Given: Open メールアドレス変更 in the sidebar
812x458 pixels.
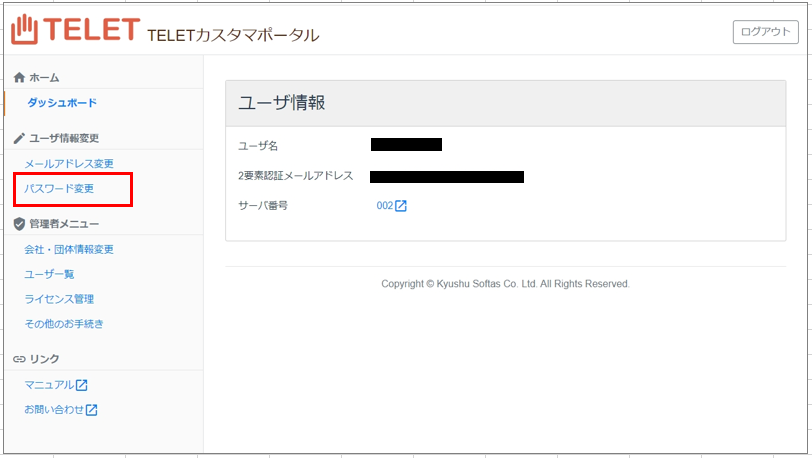Looking at the screenshot, I should click(x=69, y=164).
